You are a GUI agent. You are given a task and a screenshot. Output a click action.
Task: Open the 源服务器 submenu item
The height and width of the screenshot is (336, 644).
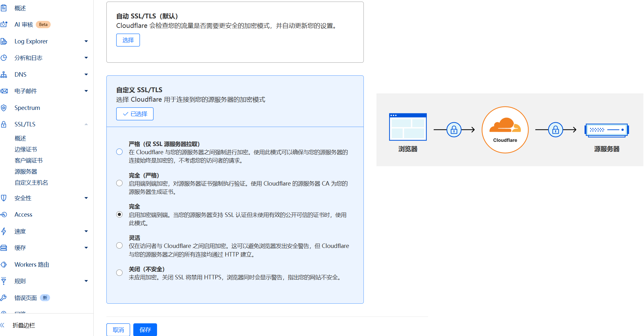pyautogui.click(x=26, y=172)
